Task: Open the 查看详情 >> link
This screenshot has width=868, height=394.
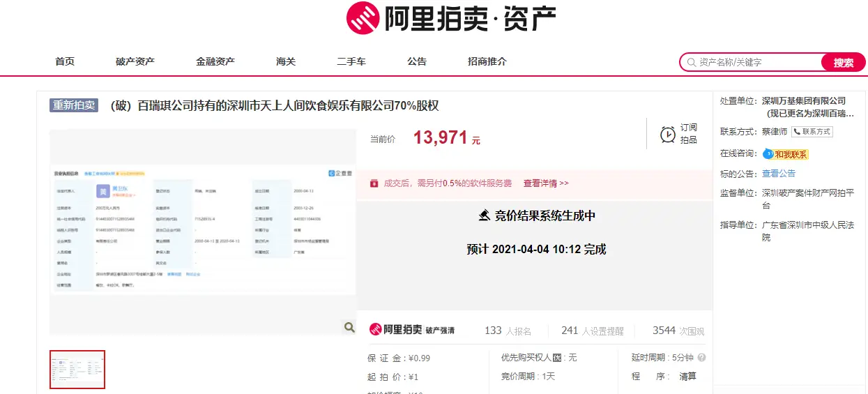Action: (x=546, y=183)
